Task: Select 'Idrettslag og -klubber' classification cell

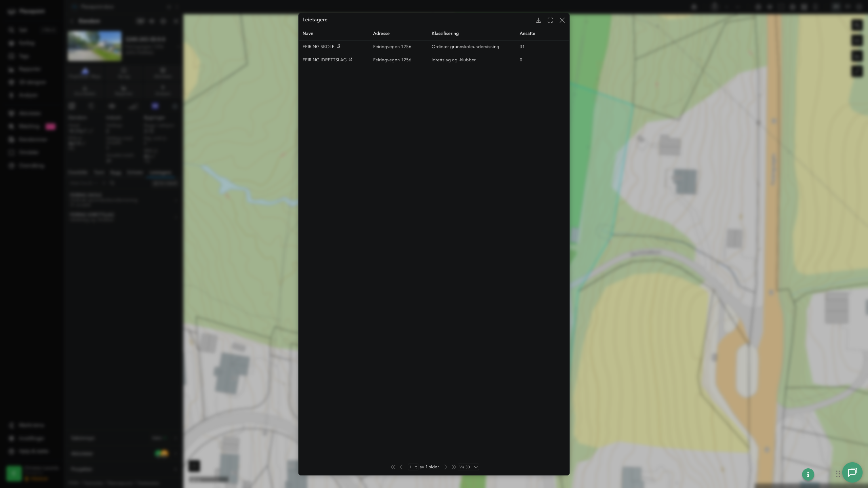Action: [x=453, y=60]
